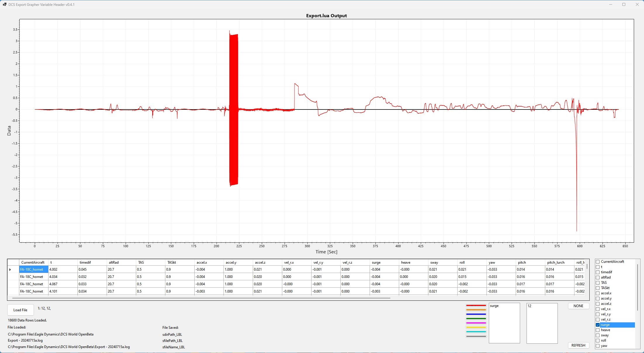Click the accel.y column header
The image size is (644, 353).
pyautogui.click(x=238, y=262)
